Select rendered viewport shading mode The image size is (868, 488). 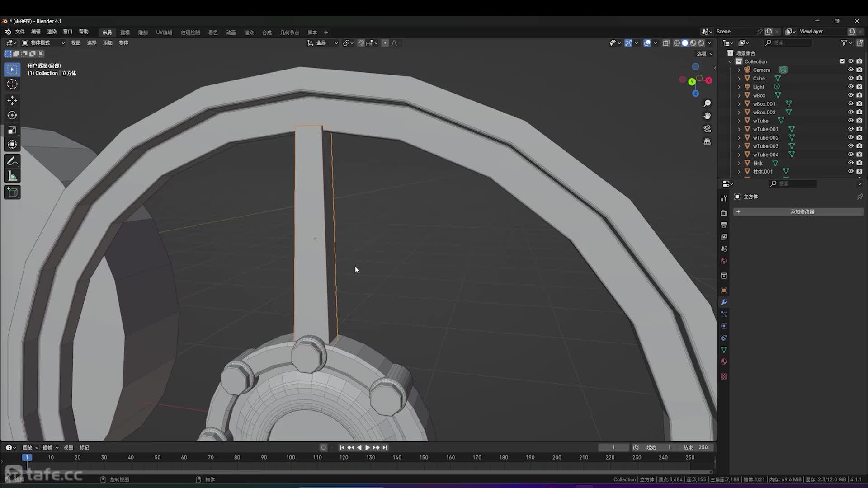click(701, 43)
